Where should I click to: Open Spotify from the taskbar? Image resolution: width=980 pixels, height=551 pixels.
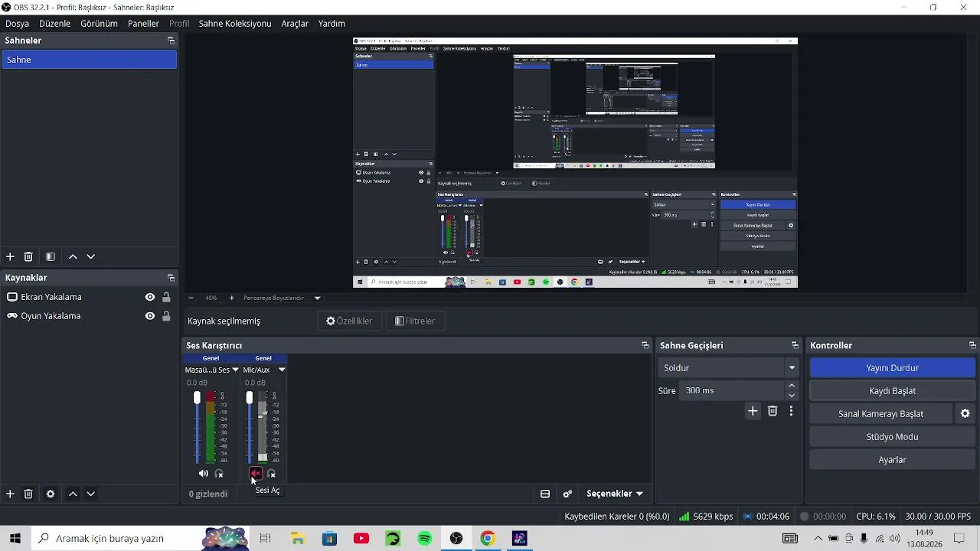[425, 539]
